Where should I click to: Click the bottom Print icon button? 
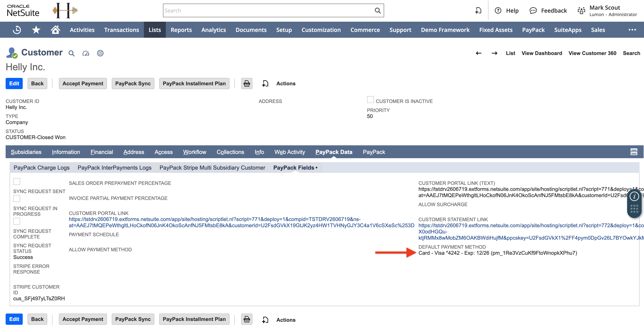(x=246, y=319)
